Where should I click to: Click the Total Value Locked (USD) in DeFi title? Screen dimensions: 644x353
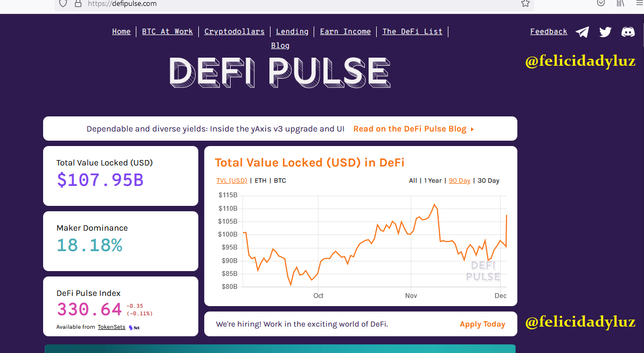click(x=310, y=163)
